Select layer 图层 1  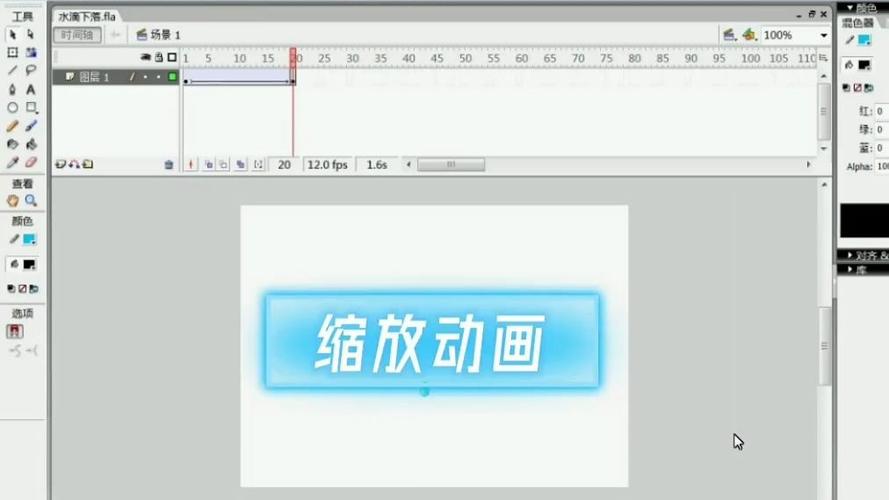pos(94,77)
